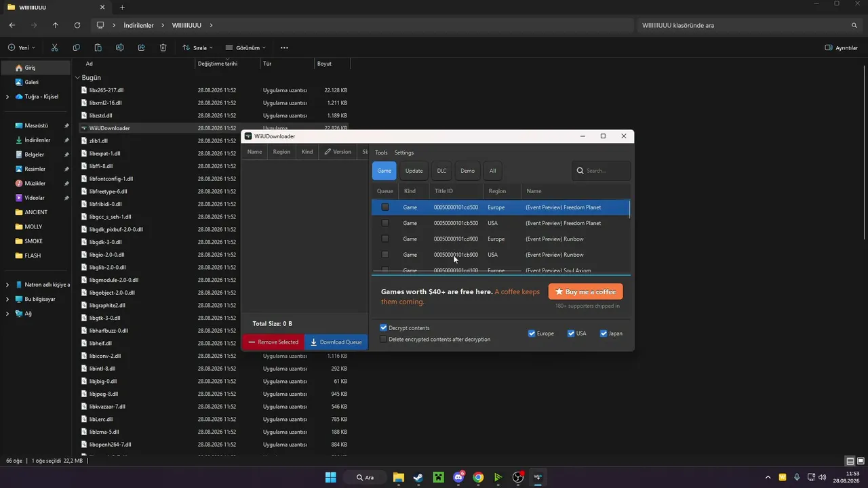Open the Windows Start menu
Screen dimensions: 868x488
click(x=330, y=477)
